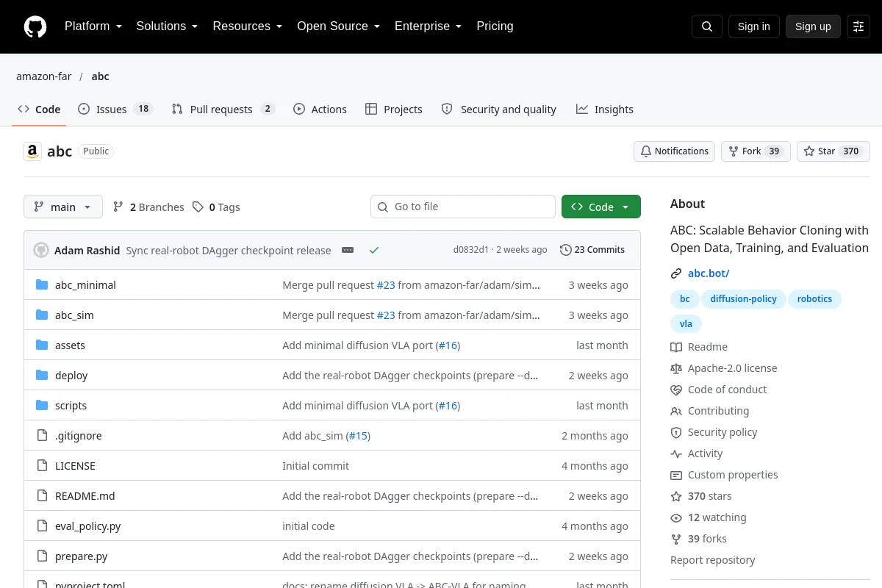This screenshot has height=588, width=882.
Task: Open the 23 Commits history link
Action: 592,250
